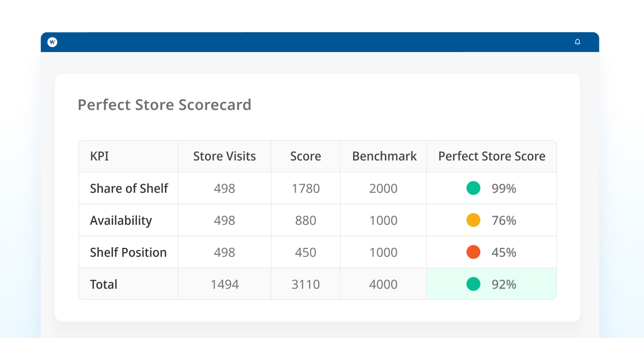Select the Benchmark column header
This screenshot has width=644, height=338.
(x=384, y=156)
